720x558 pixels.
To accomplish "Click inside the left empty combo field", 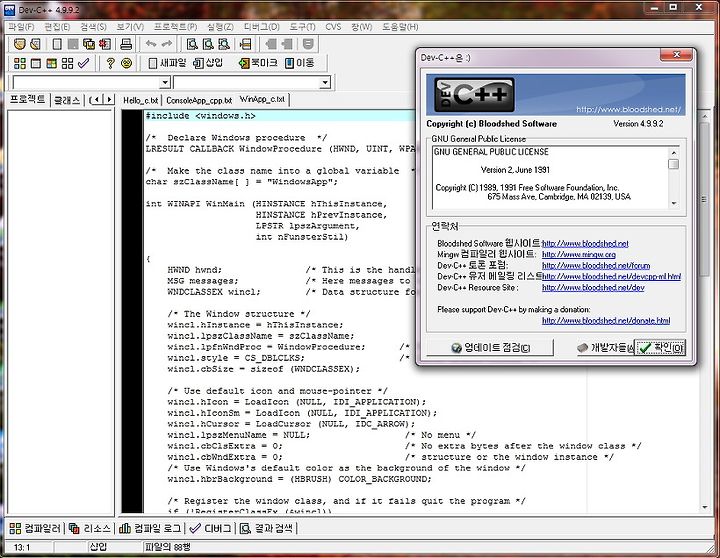I will [x=86, y=83].
